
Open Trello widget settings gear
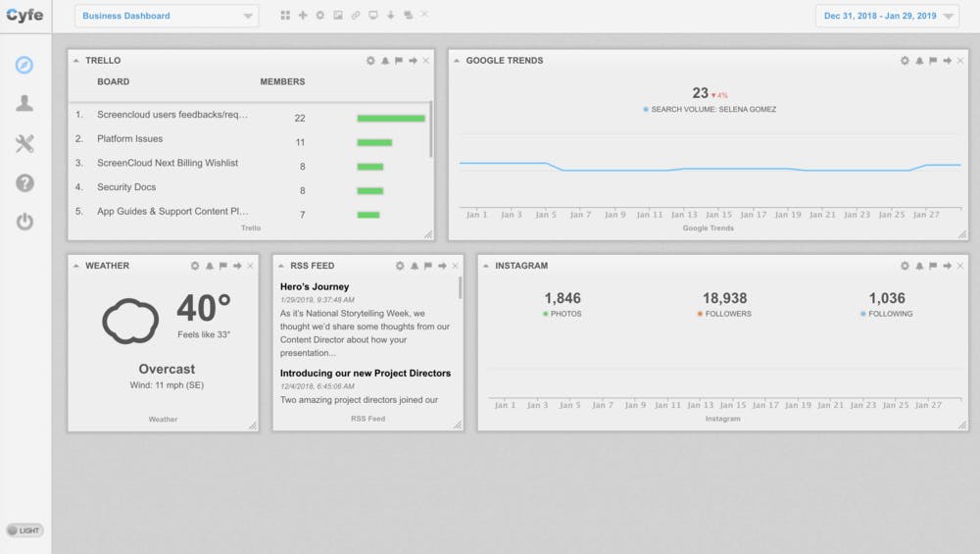370,61
